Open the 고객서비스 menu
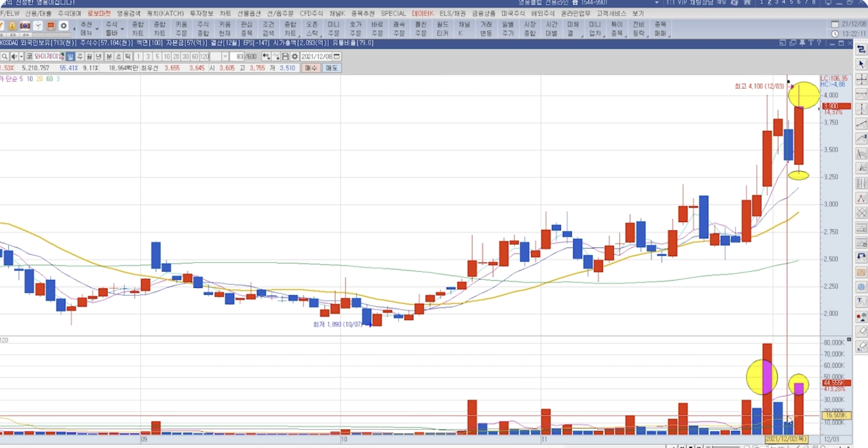This screenshot has height=448, width=868. [611, 13]
